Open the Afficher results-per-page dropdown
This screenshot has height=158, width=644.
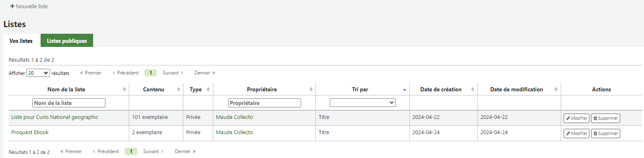(38, 73)
